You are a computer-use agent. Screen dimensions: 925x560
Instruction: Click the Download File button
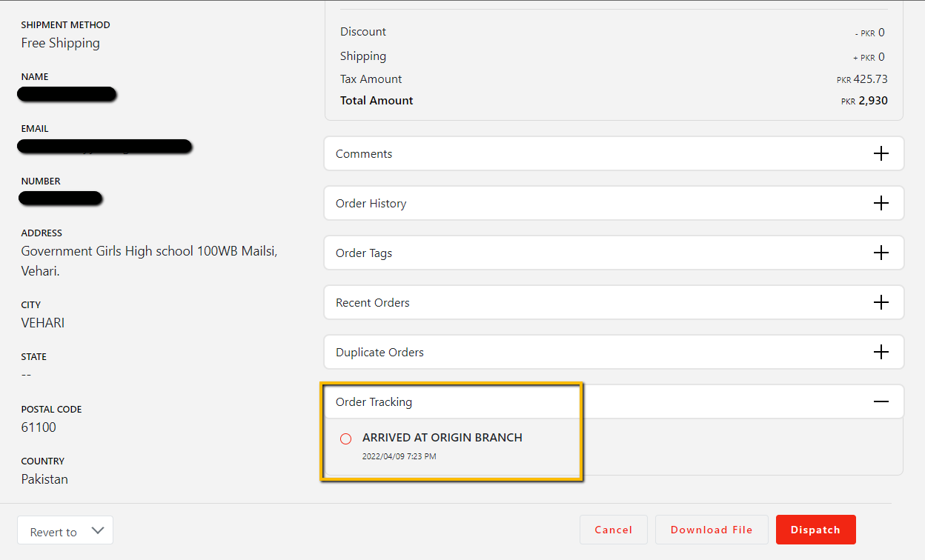(x=711, y=530)
